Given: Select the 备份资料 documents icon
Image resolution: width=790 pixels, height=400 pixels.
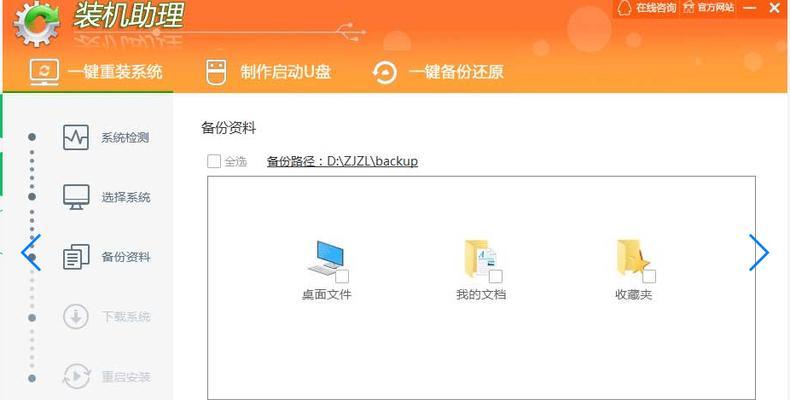Looking at the screenshot, I should 76,257.
